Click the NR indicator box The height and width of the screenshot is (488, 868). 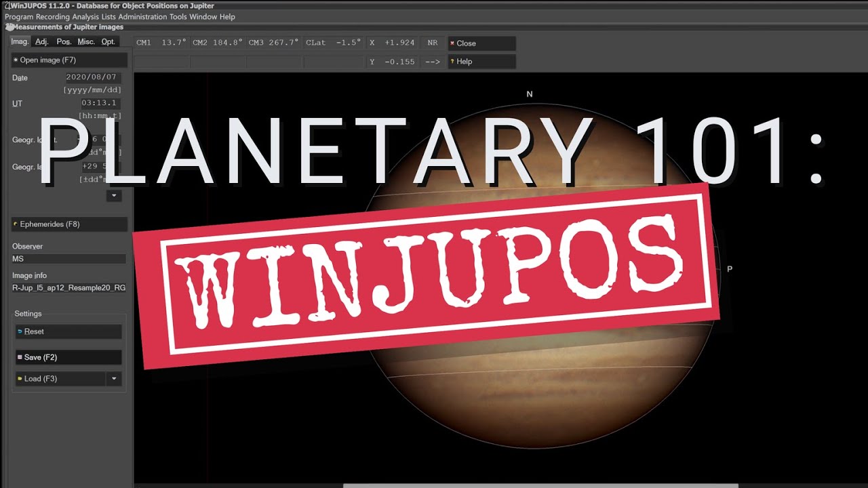[x=433, y=43]
